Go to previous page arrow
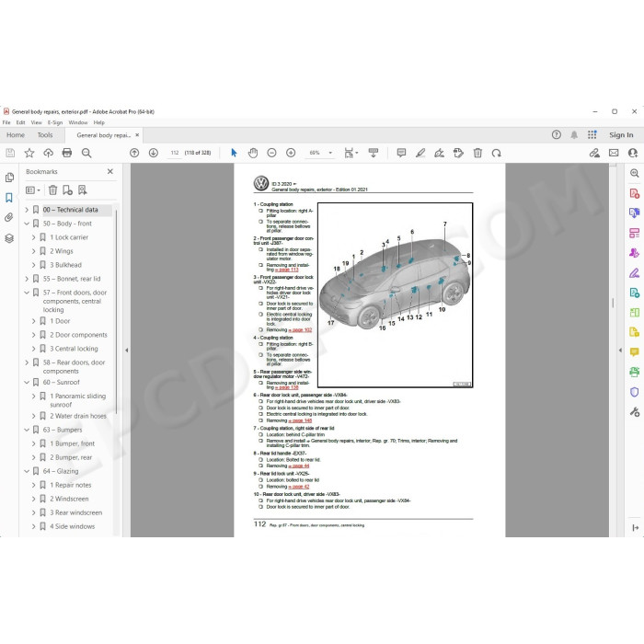Viewport: 644px width, 644px height. pos(134,153)
